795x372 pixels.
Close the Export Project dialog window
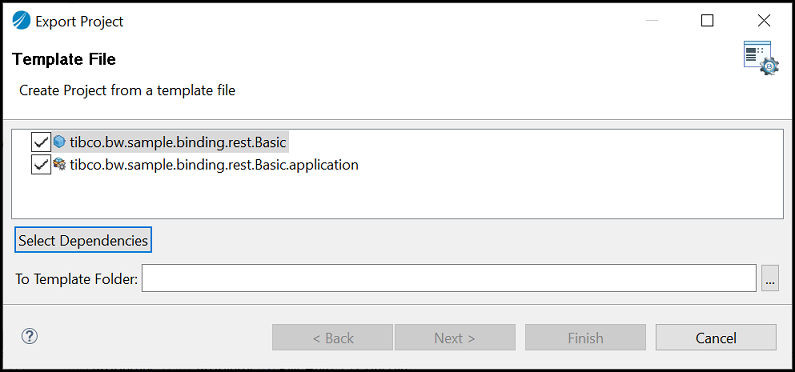point(764,21)
